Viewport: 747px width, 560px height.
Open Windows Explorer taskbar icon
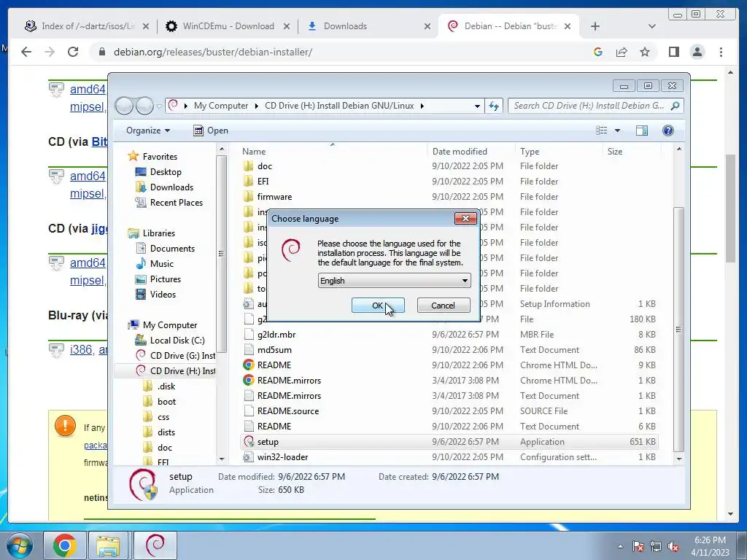pyautogui.click(x=108, y=545)
